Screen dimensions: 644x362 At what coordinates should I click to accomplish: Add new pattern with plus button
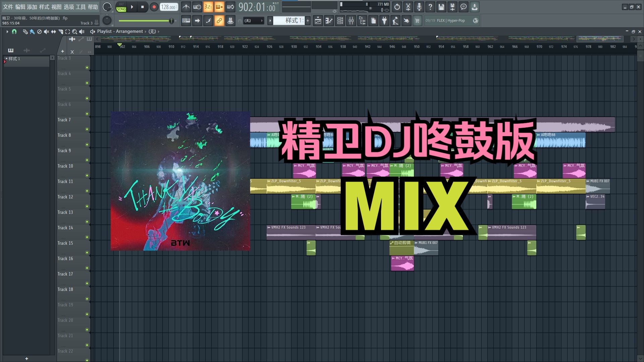pyautogui.click(x=308, y=21)
